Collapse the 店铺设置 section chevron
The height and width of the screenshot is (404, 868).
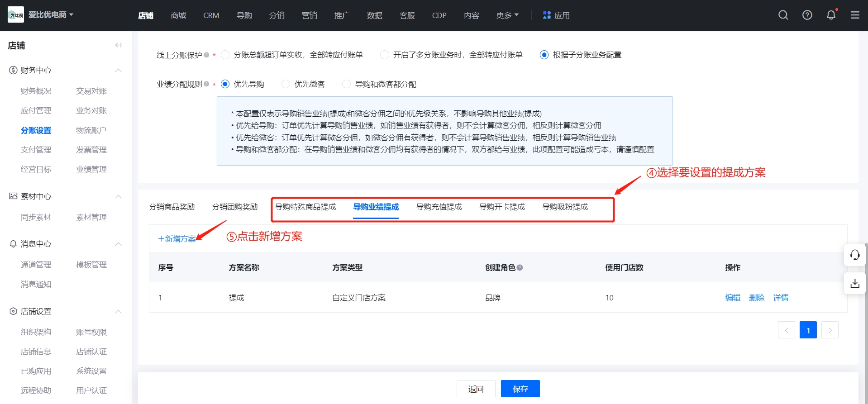118,311
